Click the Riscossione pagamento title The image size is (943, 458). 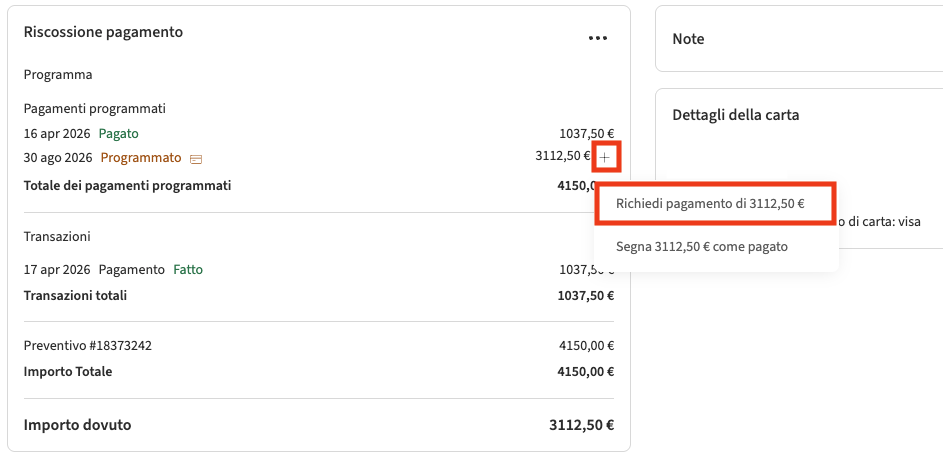(103, 32)
